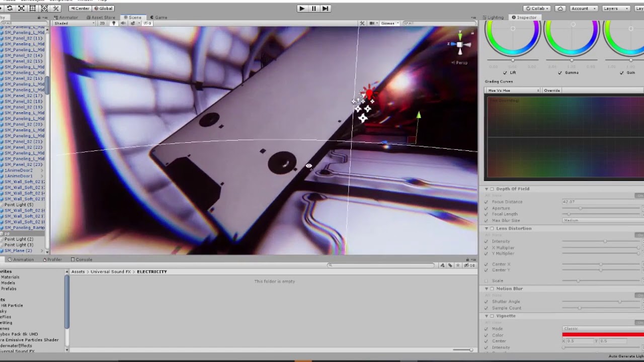Toggle the Focus Distance override checkbox
The width and height of the screenshot is (644, 362).
(486, 202)
